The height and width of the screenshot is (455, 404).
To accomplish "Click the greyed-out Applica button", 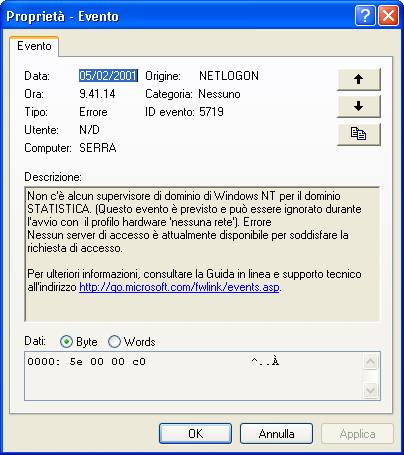I will 357,434.
